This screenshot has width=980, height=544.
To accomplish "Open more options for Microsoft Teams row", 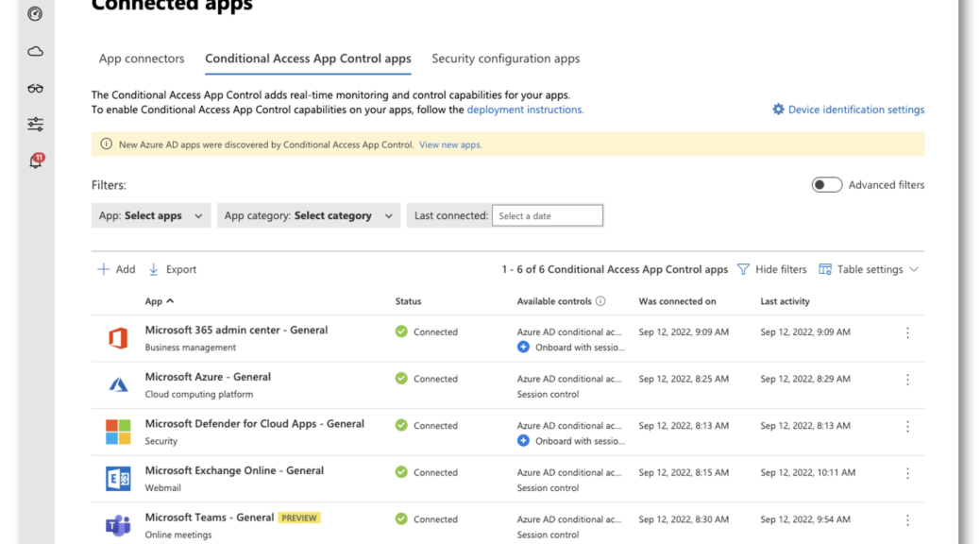I will pyautogui.click(x=907, y=520).
